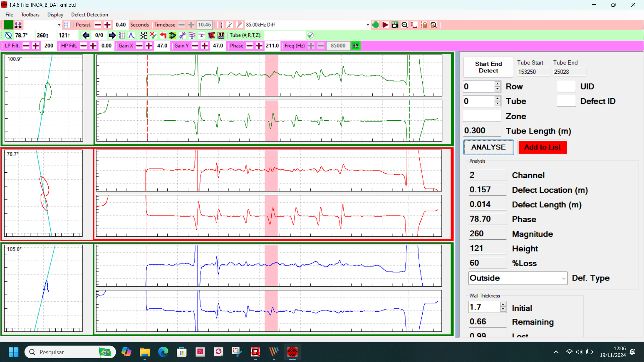Click the UID input field
644x362 pixels.
pos(566,86)
